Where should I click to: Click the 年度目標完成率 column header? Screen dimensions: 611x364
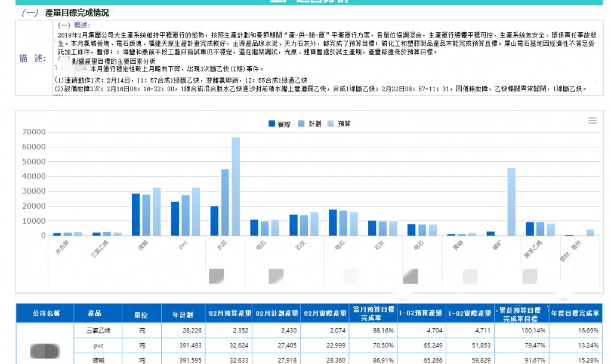[x=576, y=313]
